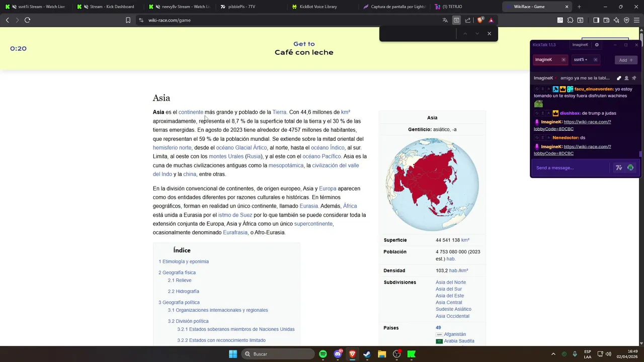Go to previous find-in-page match

[x=465, y=34]
